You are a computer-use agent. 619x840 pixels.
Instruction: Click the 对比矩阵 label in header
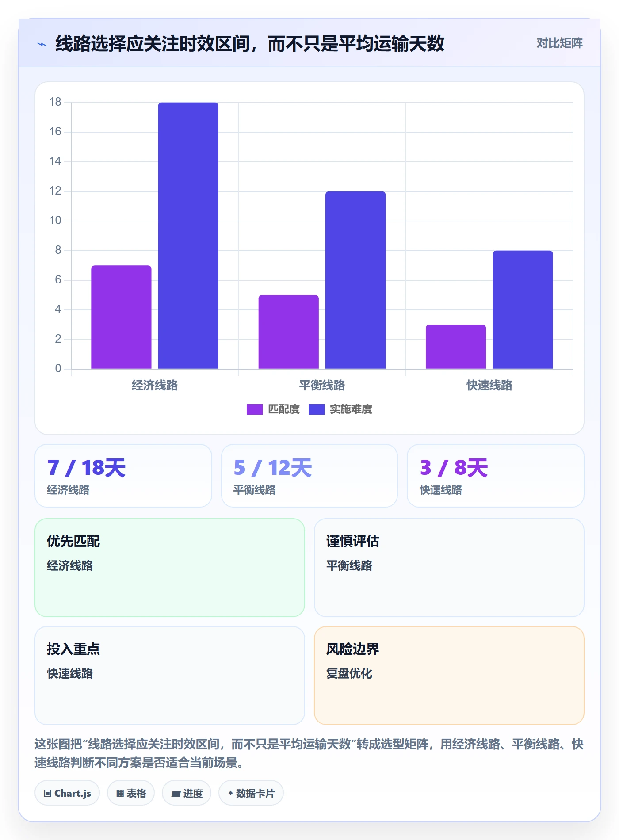tap(559, 43)
